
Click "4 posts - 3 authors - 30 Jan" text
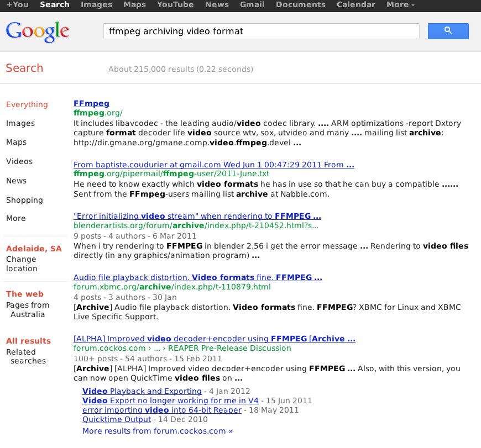click(125, 297)
